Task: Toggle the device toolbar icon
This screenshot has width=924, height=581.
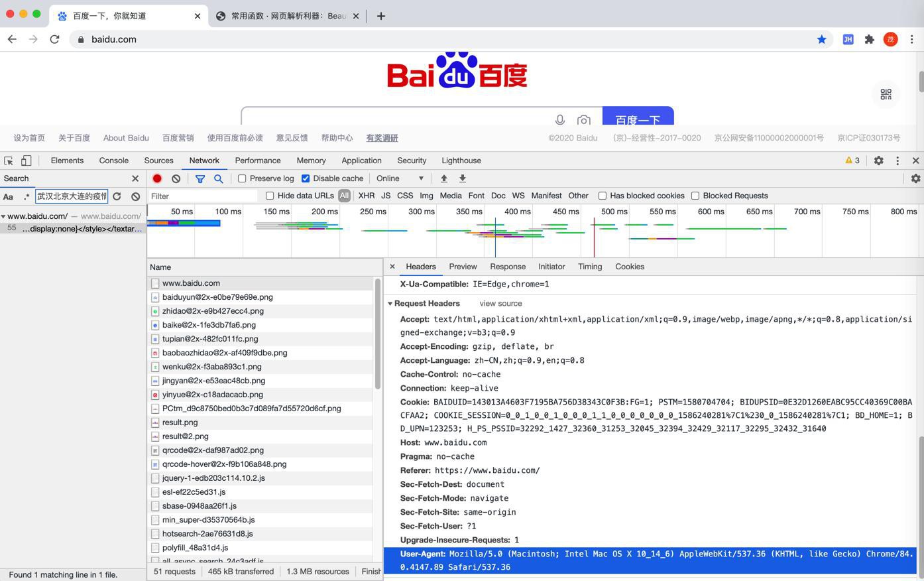Action: (x=26, y=161)
